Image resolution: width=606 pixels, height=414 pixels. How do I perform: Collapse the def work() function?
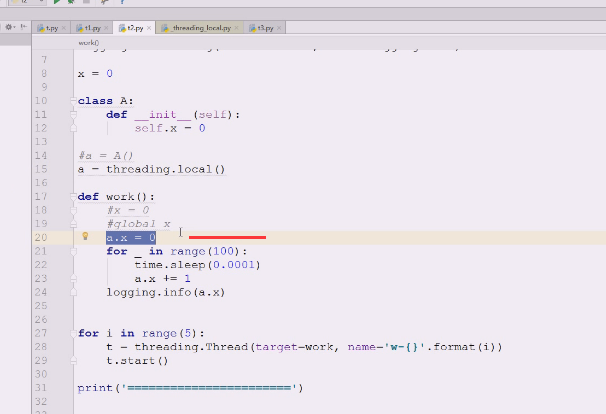point(73,197)
